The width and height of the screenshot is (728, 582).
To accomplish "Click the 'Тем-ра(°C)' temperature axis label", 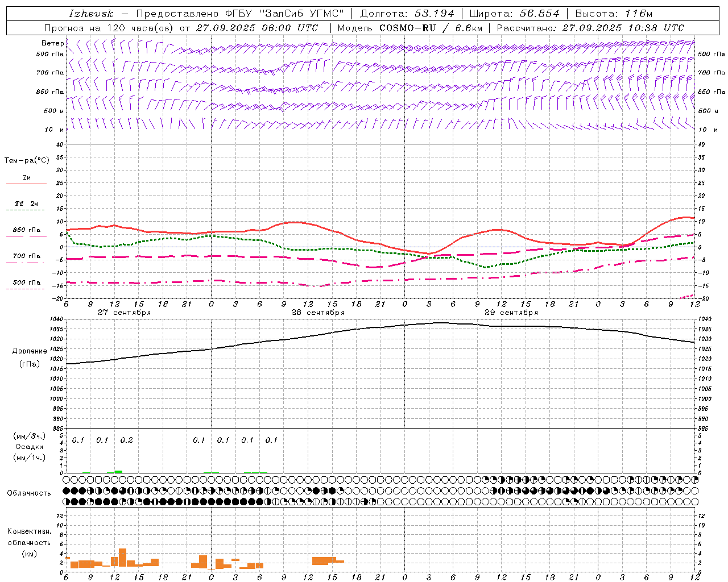I will [x=27, y=161].
